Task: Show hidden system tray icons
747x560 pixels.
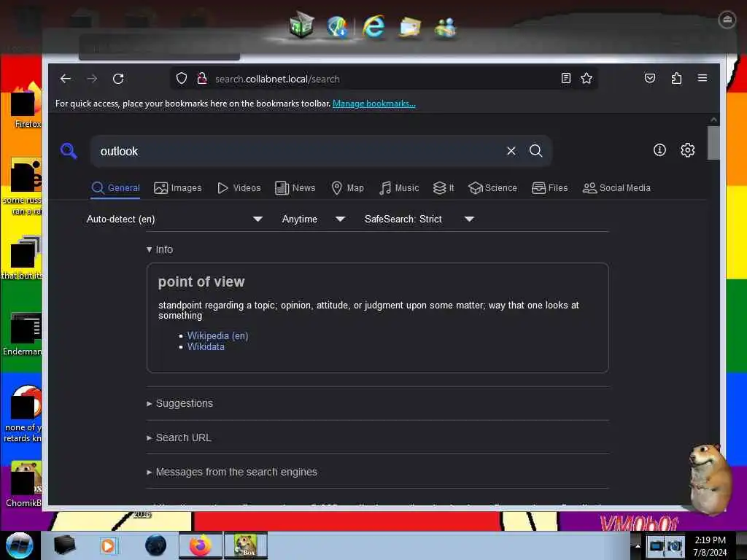Action: (x=638, y=546)
